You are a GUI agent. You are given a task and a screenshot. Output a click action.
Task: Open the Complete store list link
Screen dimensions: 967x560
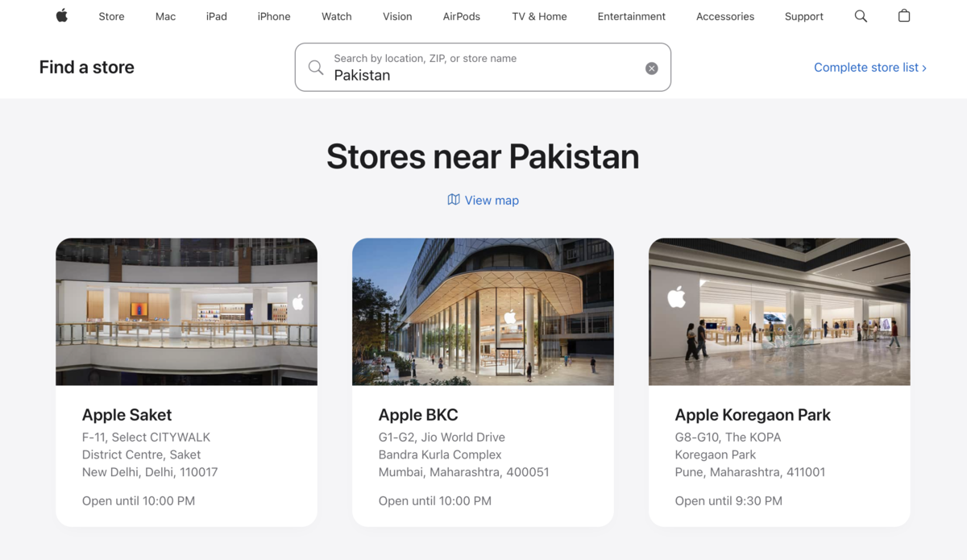[x=869, y=68]
